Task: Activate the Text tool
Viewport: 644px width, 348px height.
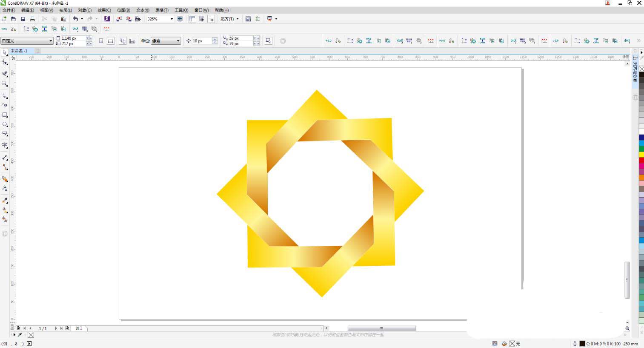Action: point(5,145)
